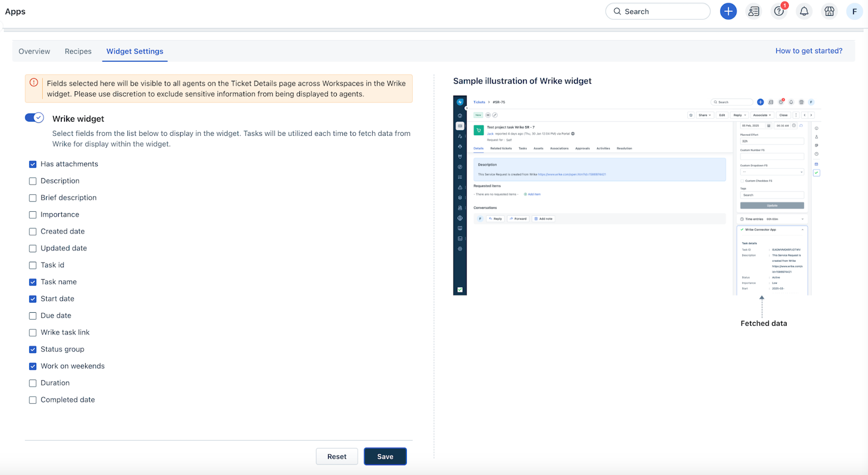
Task: Open the How to get started link
Action: click(x=809, y=50)
